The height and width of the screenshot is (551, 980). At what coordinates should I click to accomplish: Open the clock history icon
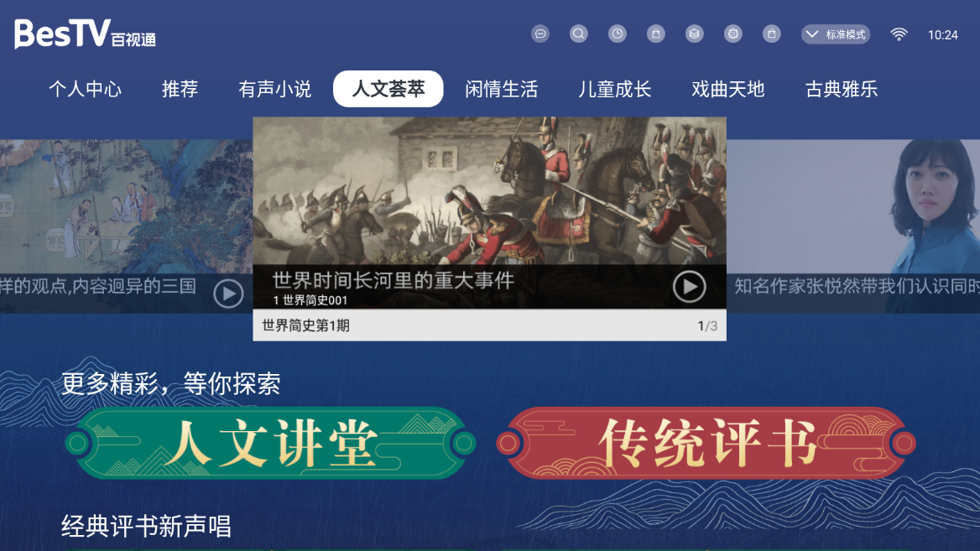coord(618,34)
